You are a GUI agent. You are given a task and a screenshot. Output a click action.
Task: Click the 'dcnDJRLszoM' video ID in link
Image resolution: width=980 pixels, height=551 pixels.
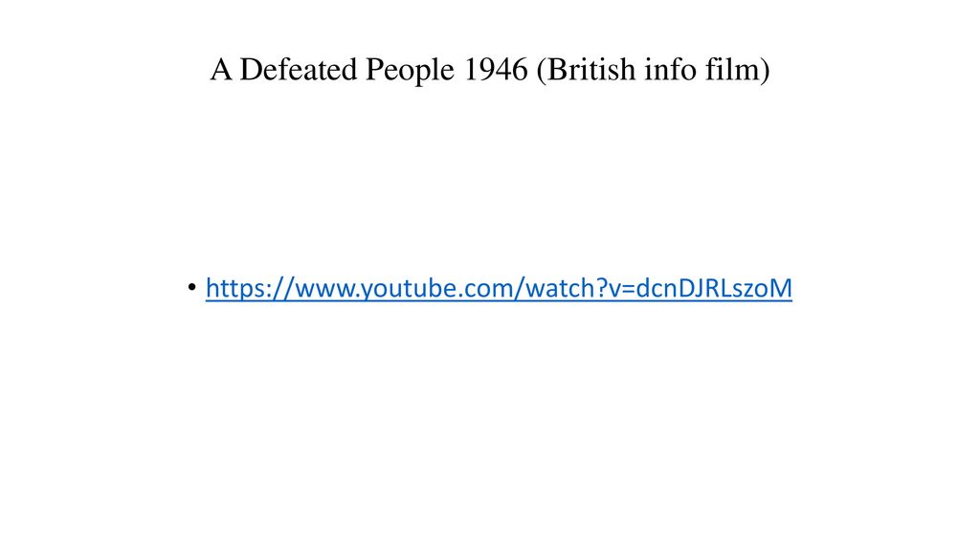coord(714,288)
